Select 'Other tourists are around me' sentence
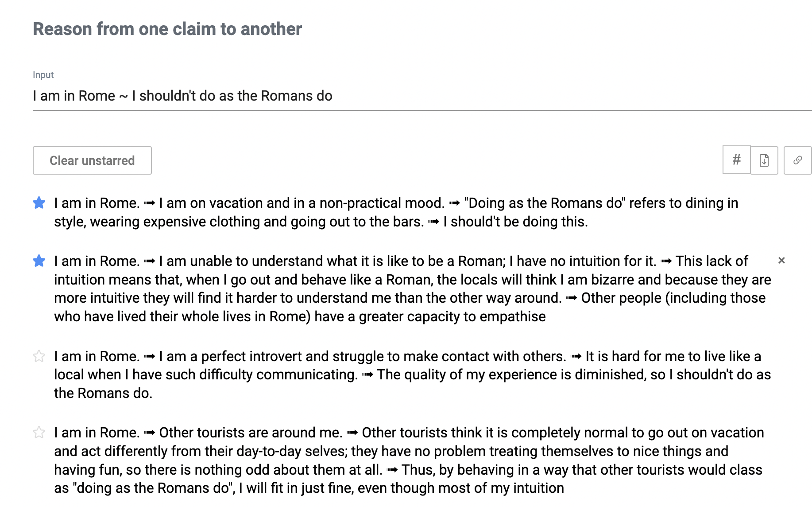The width and height of the screenshot is (812, 507). 251,433
